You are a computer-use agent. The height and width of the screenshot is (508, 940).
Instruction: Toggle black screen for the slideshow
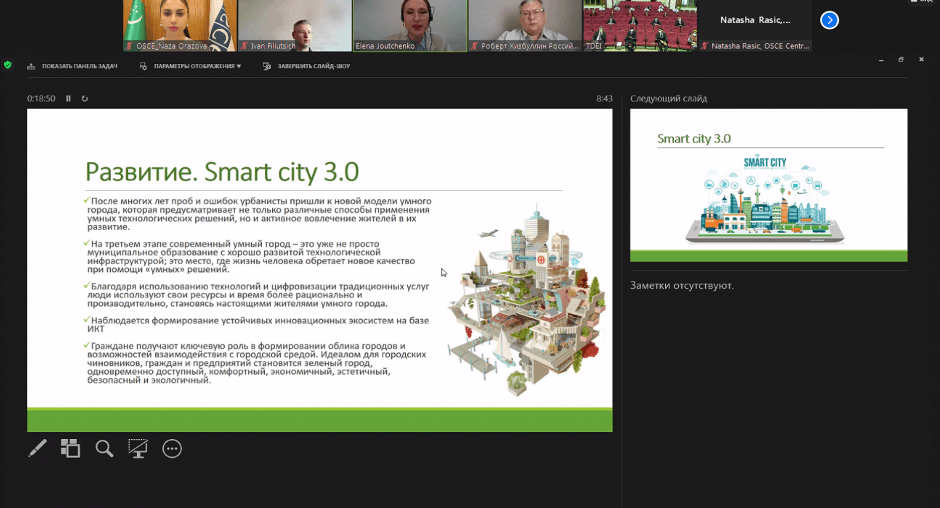point(138,449)
